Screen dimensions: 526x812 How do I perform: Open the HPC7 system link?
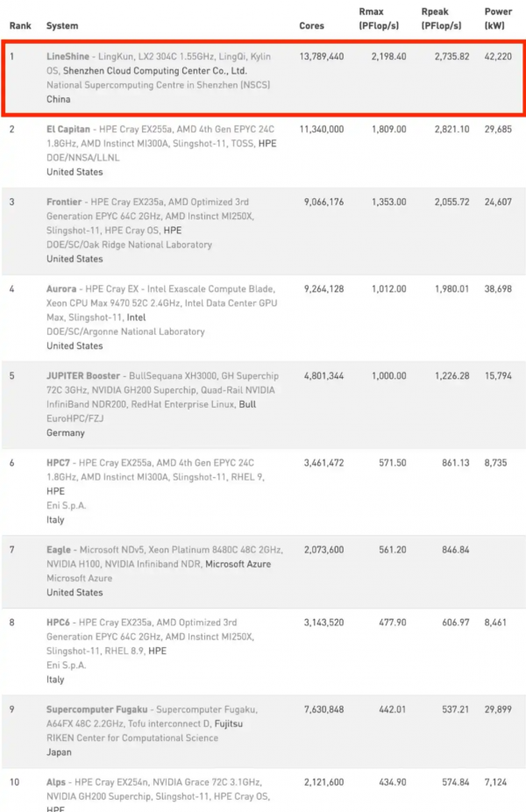[58, 463]
